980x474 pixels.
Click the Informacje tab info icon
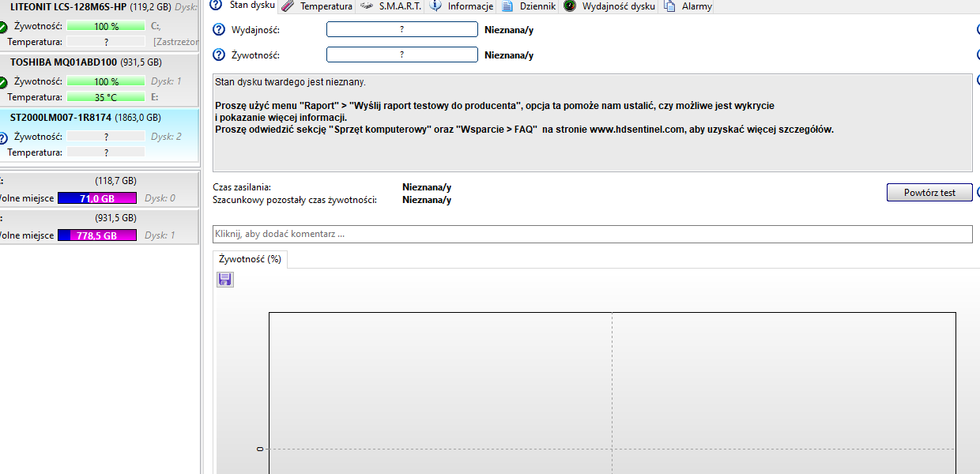(435, 6)
